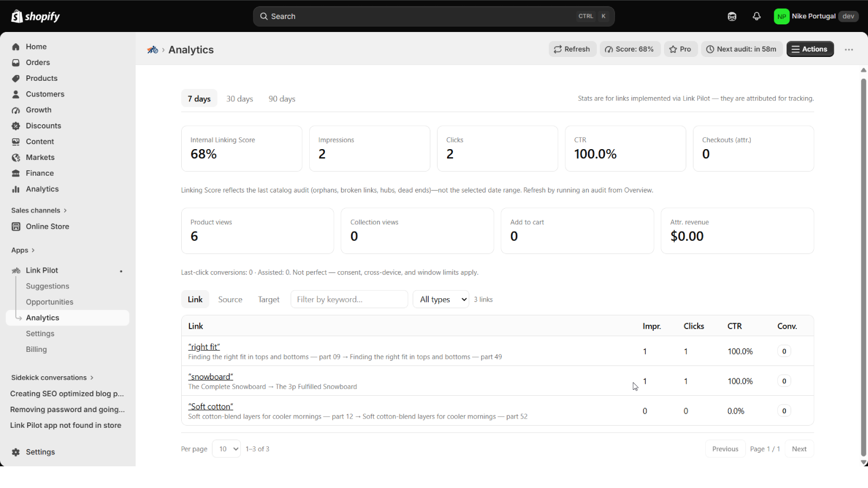
Task: Click the Score: 68% button
Action: [630, 49]
